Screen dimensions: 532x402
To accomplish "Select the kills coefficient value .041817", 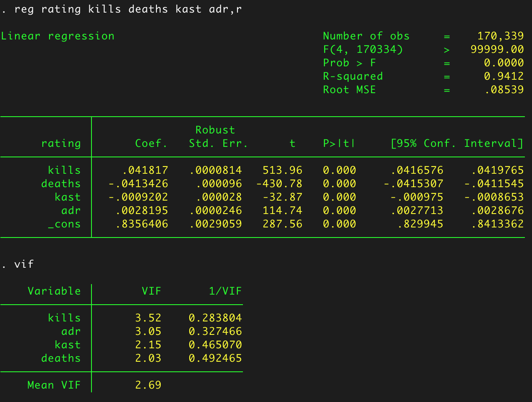I will tap(145, 170).
